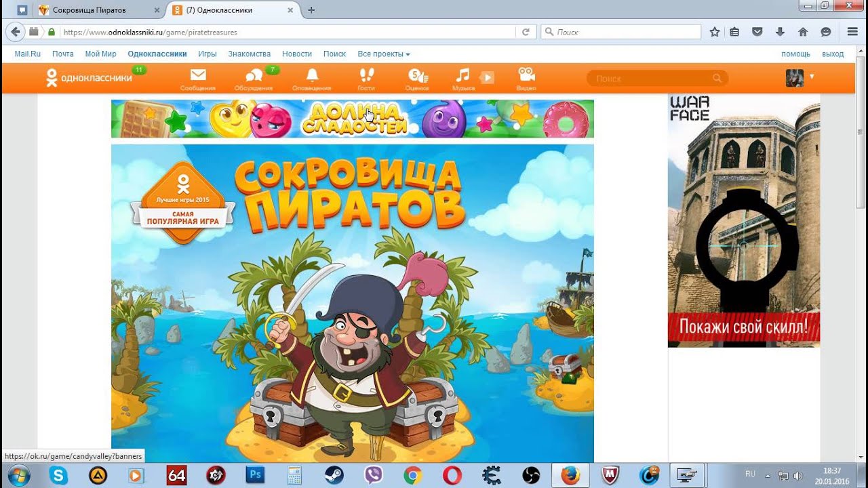This screenshot has width=868, height=488.
Task: Open OBS from the taskbar
Action: (x=531, y=476)
